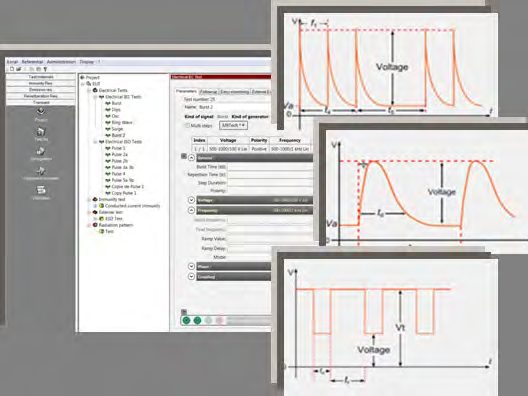Open the first menu in the menu bar
This screenshot has height=396, width=528.
(12, 62)
